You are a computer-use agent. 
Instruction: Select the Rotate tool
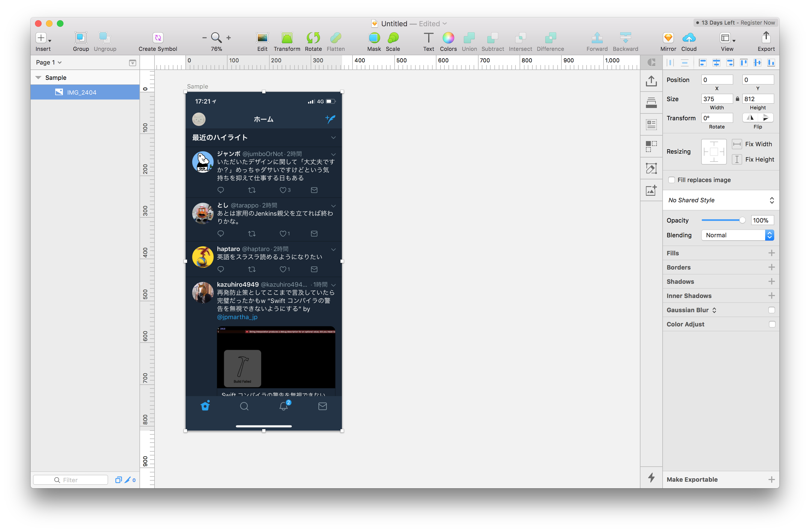pos(313,38)
